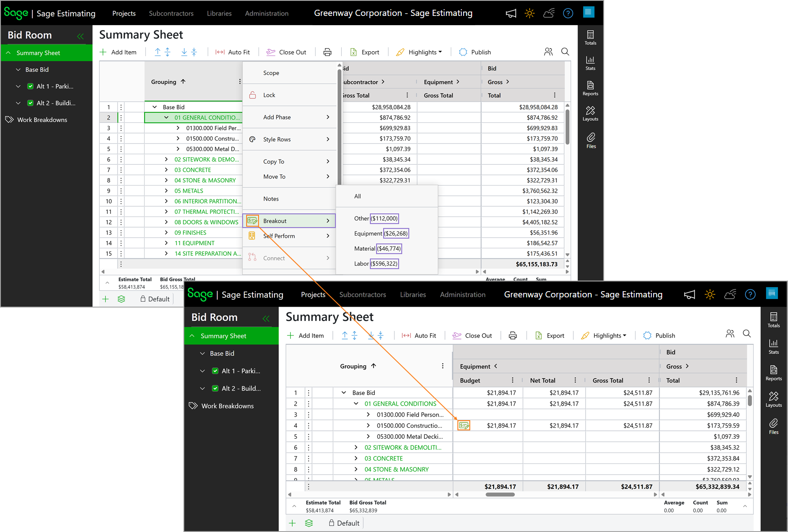The height and width of the screenshot is (532, 788).
Task: Open help question mark in back window
Action: (x=568, y=13)
